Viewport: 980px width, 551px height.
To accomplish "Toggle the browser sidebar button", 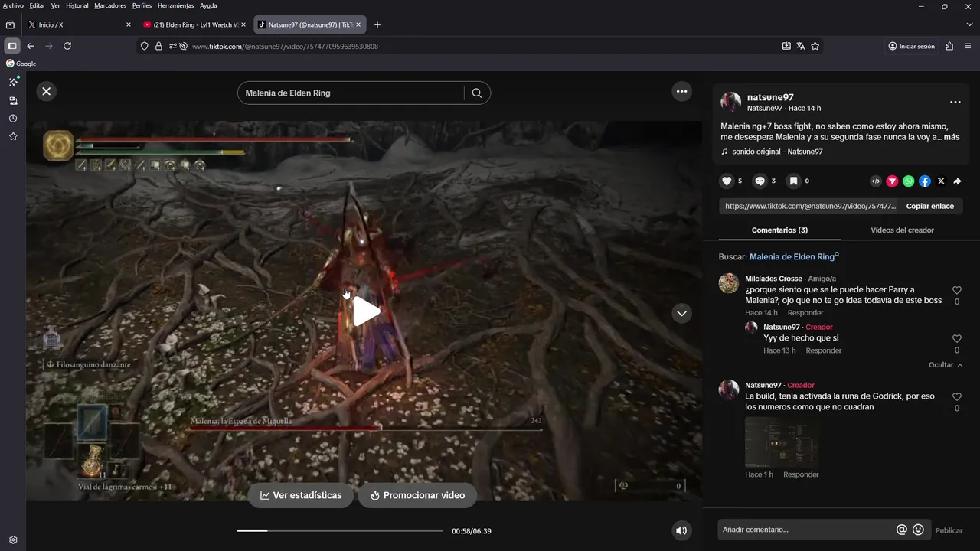I will coord(11,46).
